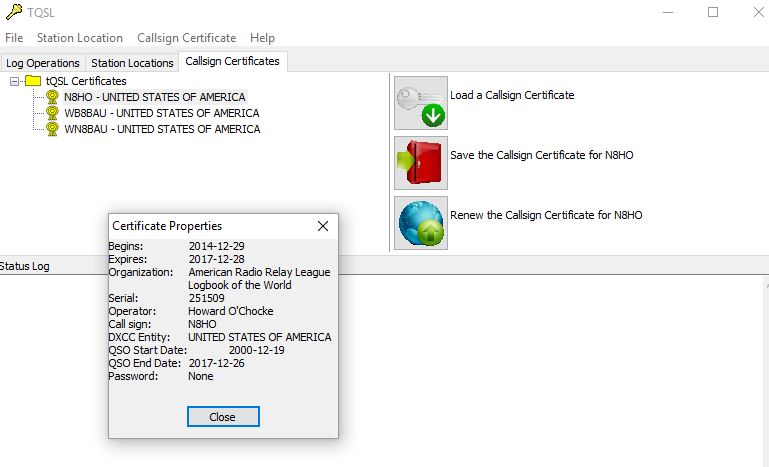The height and width of the screenshot is (467, 769).
Task: Click Save the Callsign Certificate for N8HO label
Action: [541, 156]
